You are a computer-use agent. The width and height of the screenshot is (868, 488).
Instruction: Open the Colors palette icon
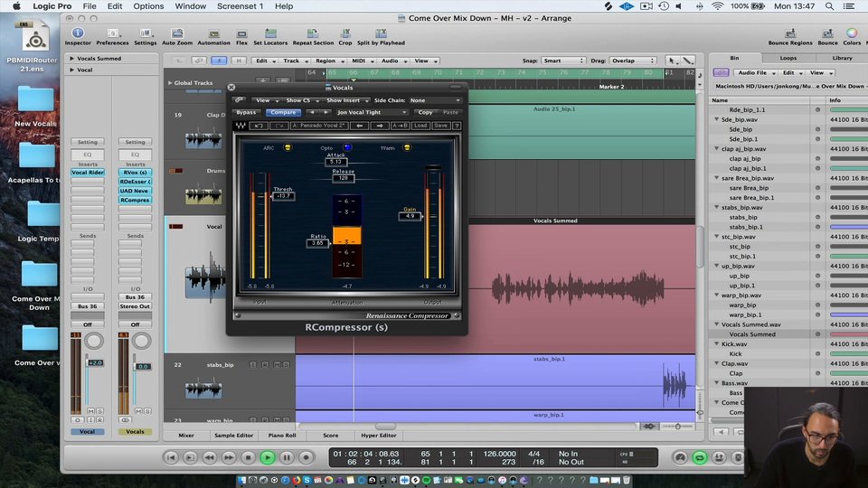pos(852,36)
